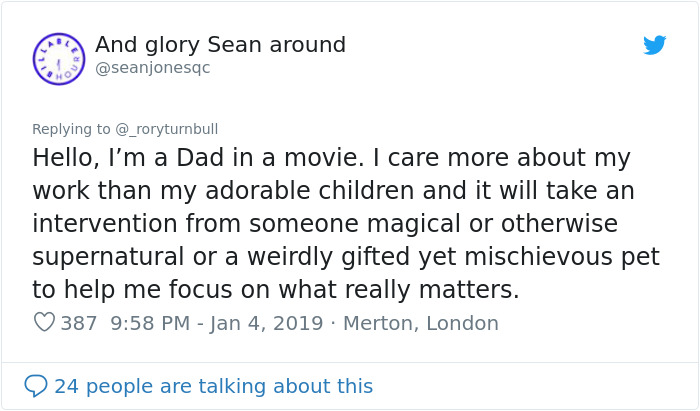The width and height of the screenshot is (700, 411).
Task: Click the tweet line starting "Hello, I'm a Dad"
Action: click(331, 158)
